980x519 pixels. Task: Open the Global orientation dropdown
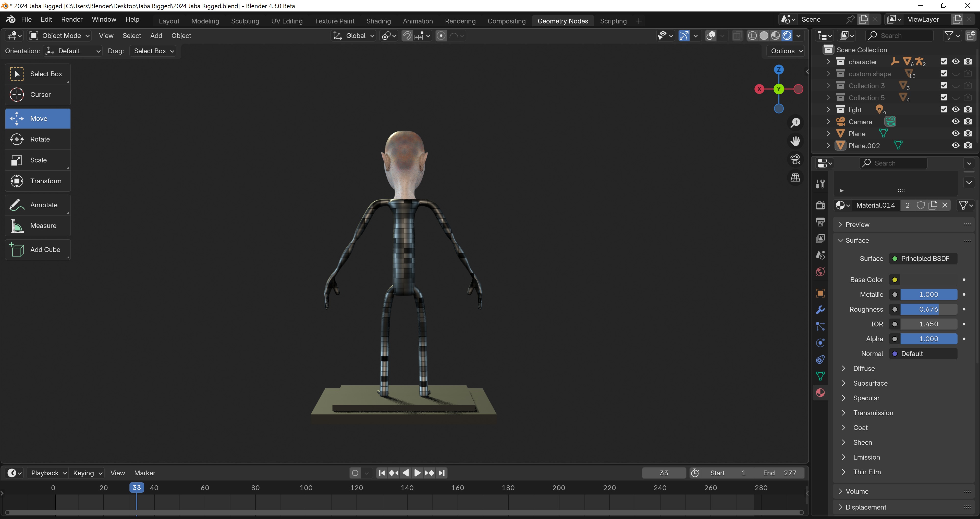pyautogui.click(x=353, y=36)
